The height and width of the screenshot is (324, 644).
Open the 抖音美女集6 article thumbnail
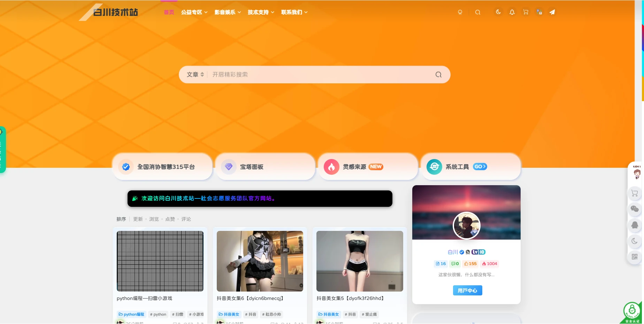click(259, 261)
